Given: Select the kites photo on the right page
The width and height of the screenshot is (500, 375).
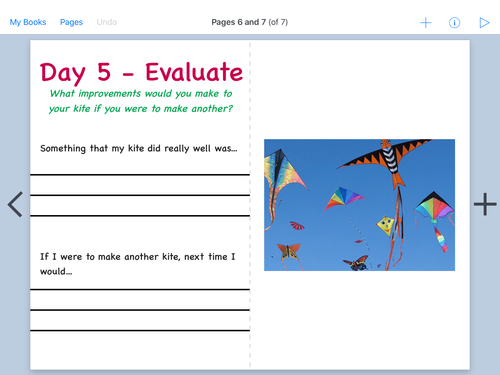Looking at the screenshot, I should 359,205.
